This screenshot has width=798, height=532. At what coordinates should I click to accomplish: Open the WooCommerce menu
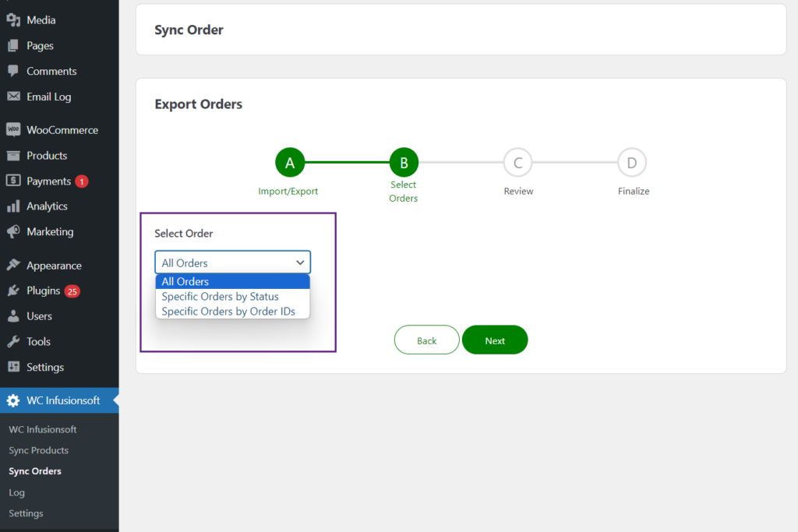[62, 130]
